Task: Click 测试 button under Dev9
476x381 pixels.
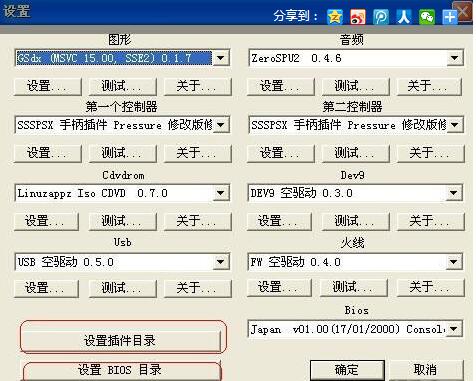Action: click(x=356, y=222)
